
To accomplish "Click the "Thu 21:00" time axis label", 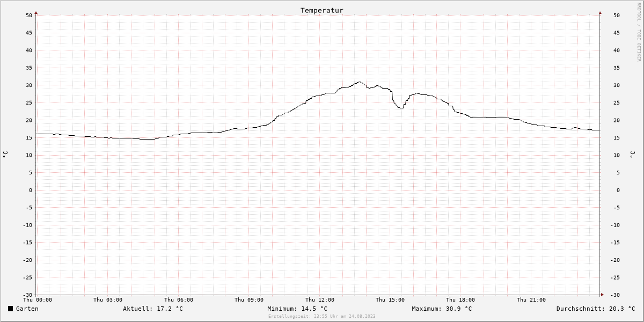I will coord(531,300).
